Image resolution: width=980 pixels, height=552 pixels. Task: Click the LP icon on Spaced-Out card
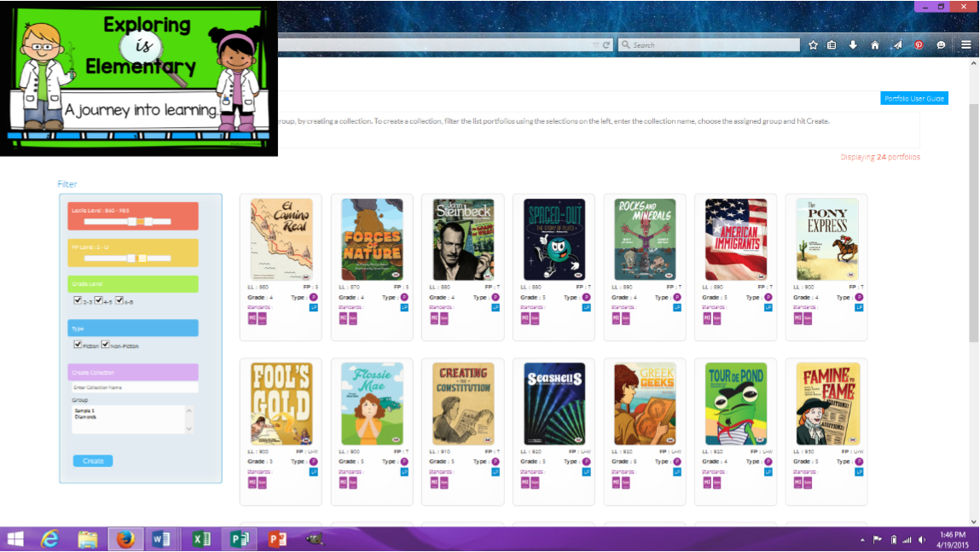tap(586, 308)
